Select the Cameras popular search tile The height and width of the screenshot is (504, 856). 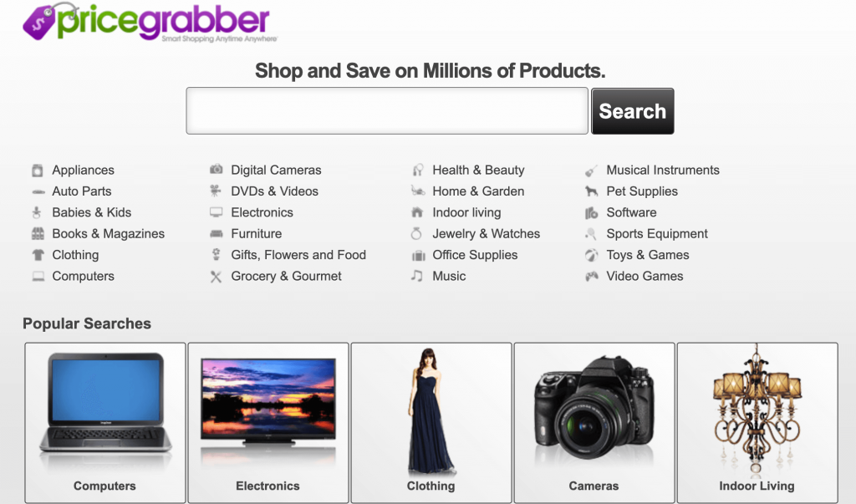(x=594, y=423)
